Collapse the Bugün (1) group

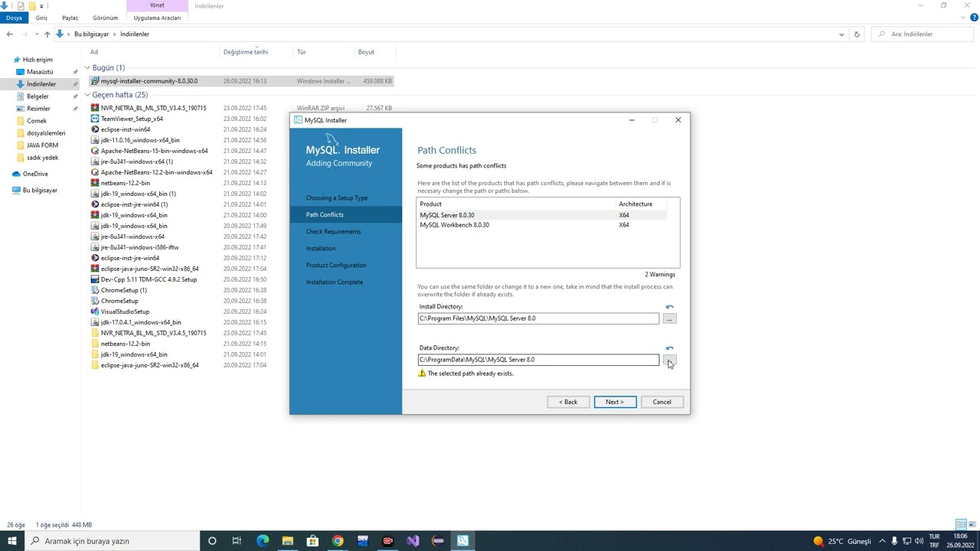click(87, 68)
